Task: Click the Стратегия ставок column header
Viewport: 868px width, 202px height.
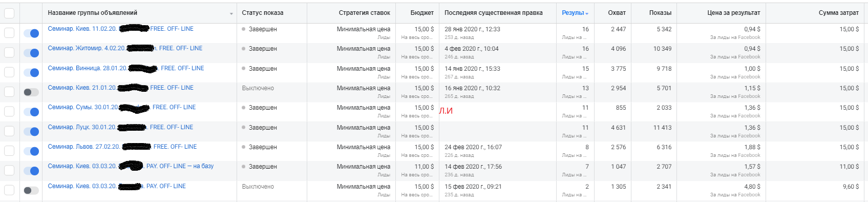Action: 365,13
